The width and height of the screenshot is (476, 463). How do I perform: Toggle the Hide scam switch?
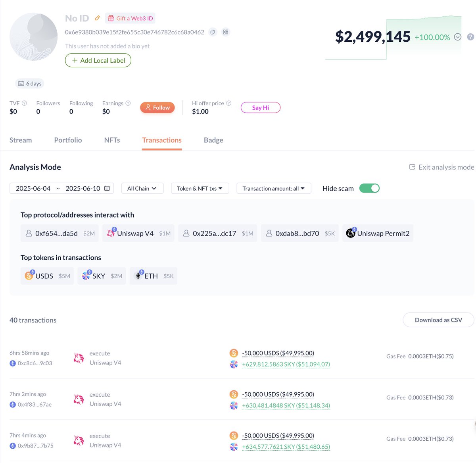pos(369,188)
